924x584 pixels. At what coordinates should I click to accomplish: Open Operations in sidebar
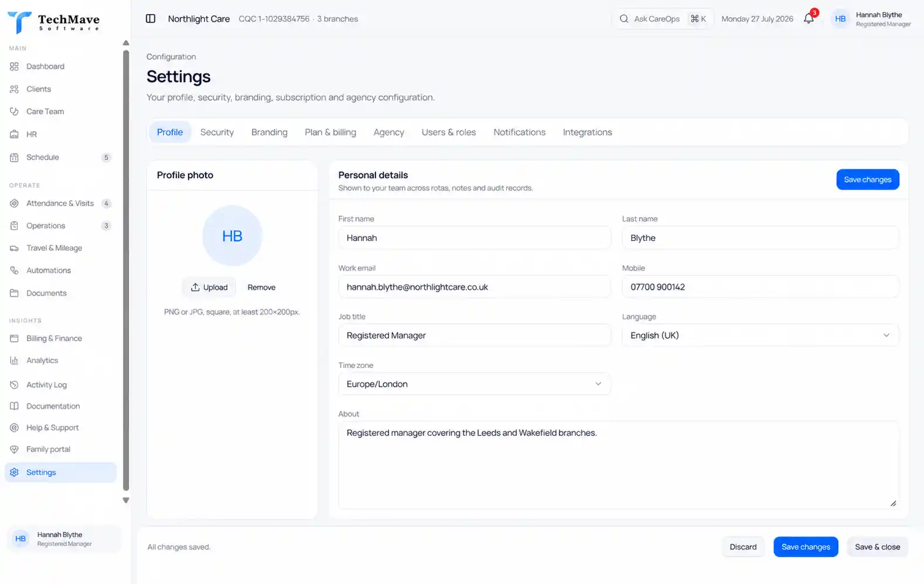pyautogui.click(x=61, y=226)
